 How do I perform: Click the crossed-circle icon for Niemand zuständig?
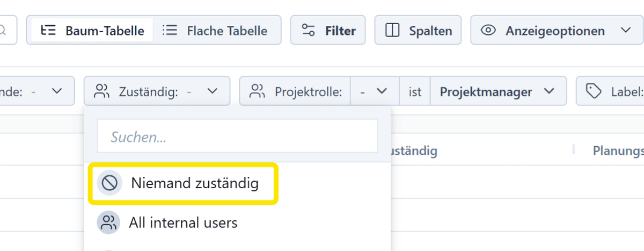(x=109, y=184)
